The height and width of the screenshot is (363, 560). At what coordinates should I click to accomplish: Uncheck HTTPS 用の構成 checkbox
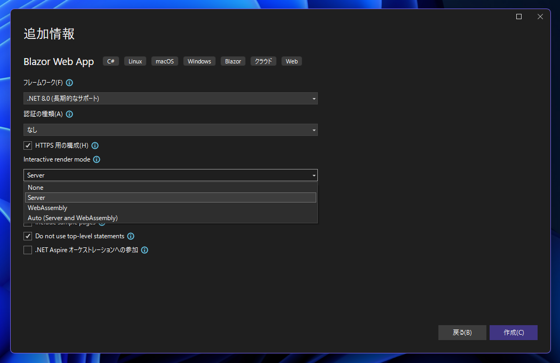pos(28,146)
